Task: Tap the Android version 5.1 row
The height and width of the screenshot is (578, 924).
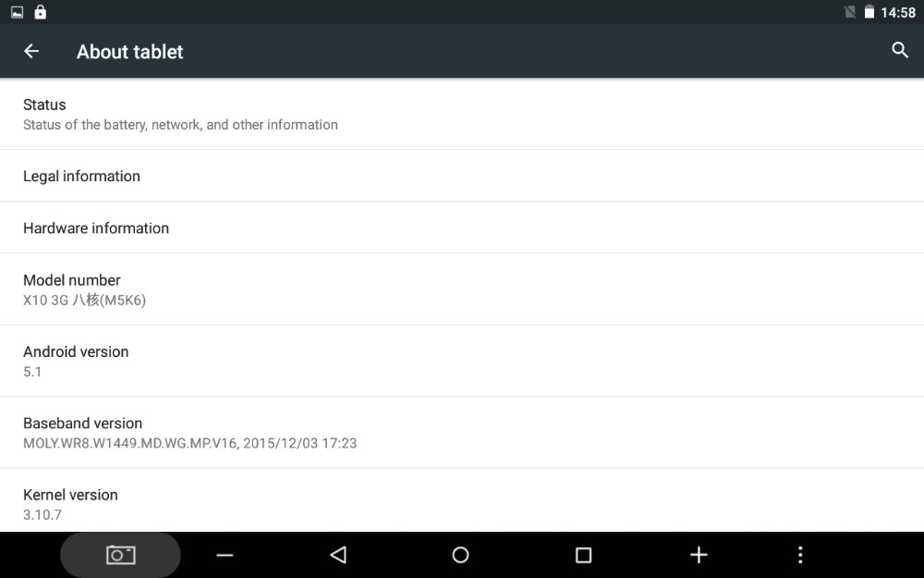Action: click(462, 361)
